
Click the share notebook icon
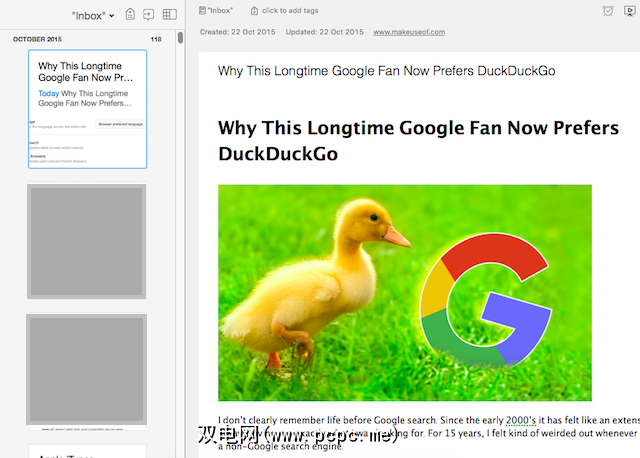[148, 15]
